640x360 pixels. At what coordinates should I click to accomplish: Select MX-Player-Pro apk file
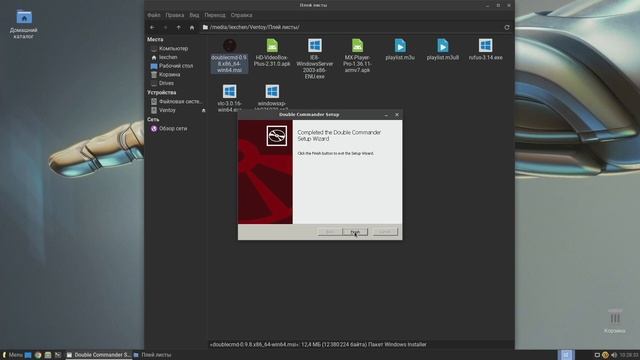pos(357,56)
